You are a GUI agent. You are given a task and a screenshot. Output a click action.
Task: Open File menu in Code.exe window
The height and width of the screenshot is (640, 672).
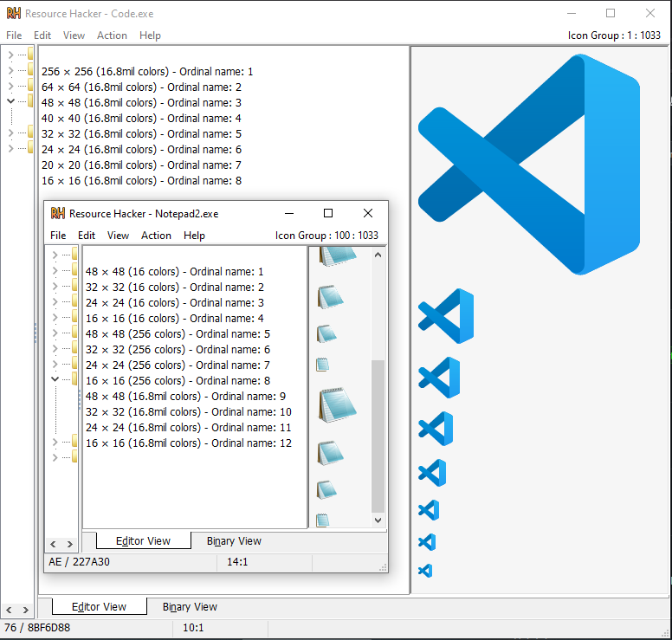(x=14, y=36)
